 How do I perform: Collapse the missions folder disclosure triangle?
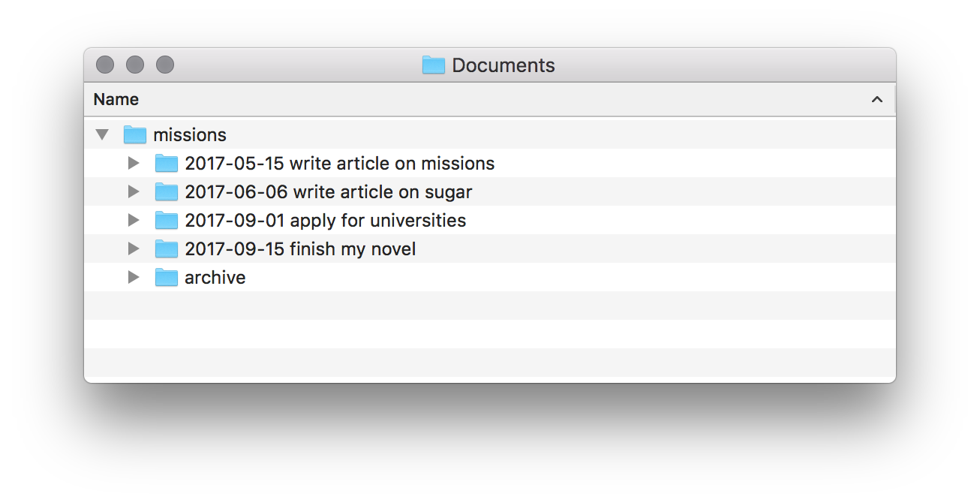103,135
